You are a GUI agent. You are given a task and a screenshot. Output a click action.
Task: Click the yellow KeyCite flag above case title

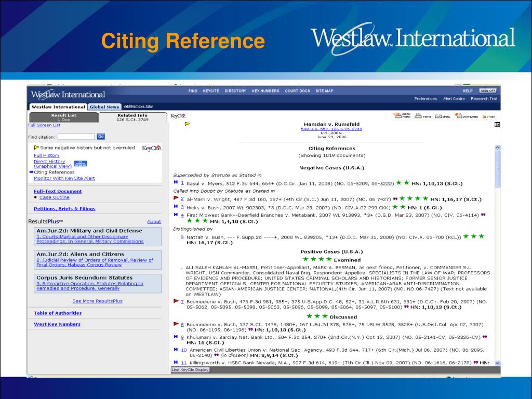point(188,124)
